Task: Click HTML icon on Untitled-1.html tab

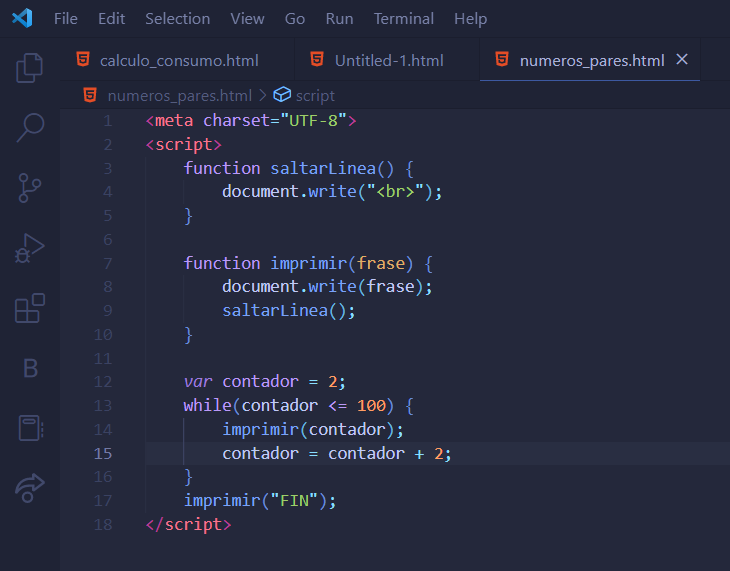Action: pos(317,60)
